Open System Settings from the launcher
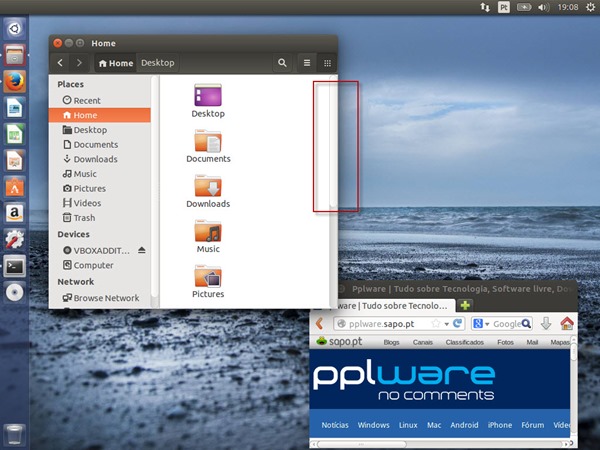The image size is (600, 450). (15, 240)
